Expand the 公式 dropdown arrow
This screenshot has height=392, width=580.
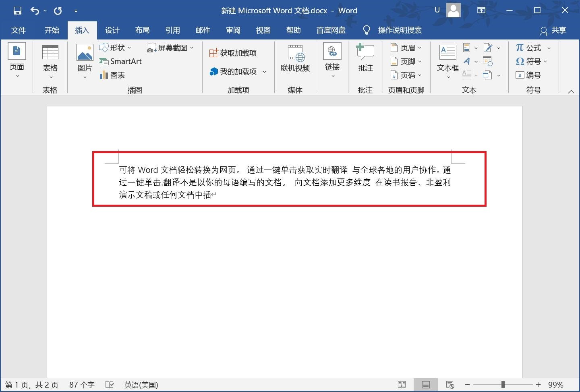pos(549,48)
